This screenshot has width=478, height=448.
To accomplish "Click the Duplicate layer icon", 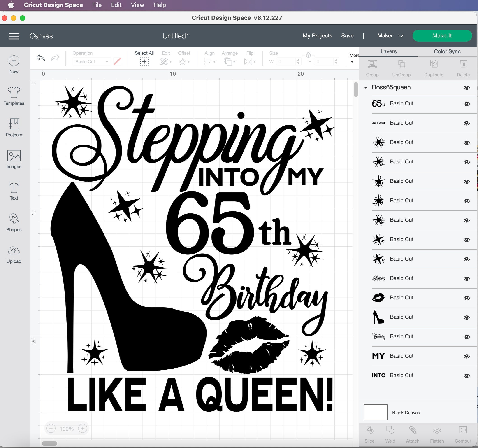I will tap(434, 64).
